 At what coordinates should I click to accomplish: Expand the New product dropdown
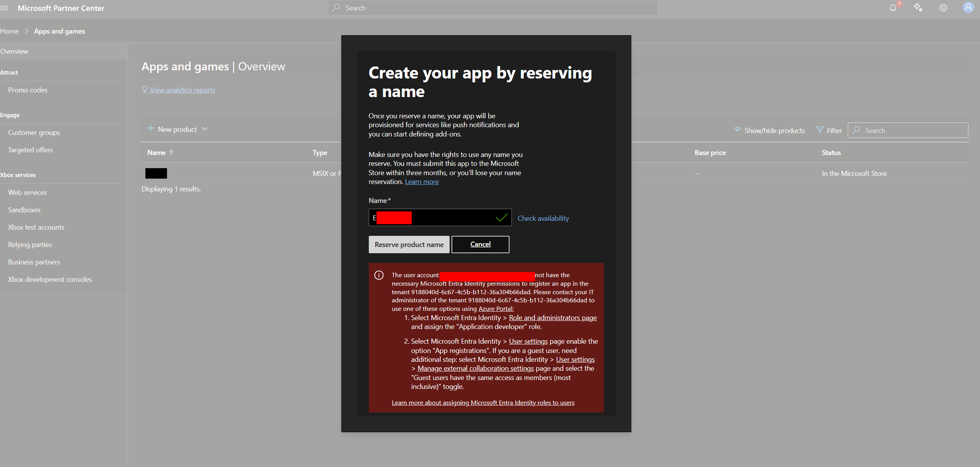point(205,129)
